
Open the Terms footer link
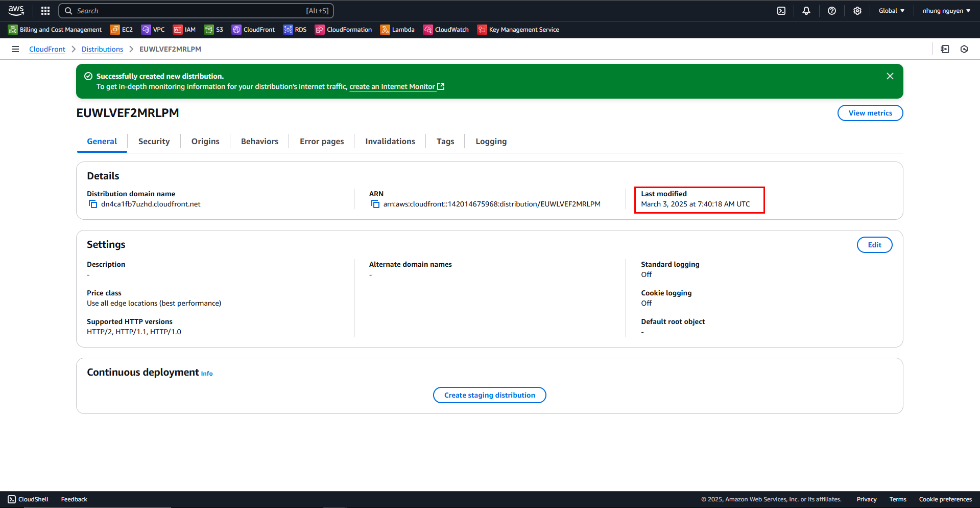point(898,499)
